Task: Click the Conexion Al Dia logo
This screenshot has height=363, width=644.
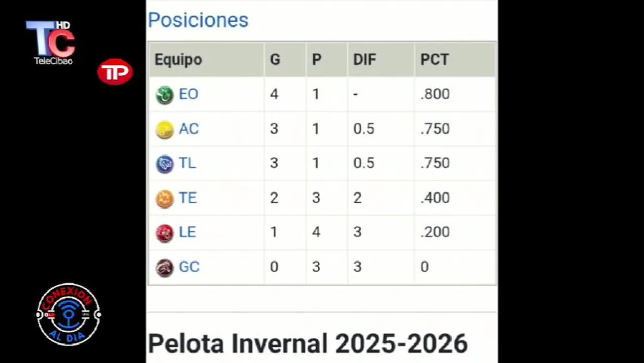Action: [69, 314]
